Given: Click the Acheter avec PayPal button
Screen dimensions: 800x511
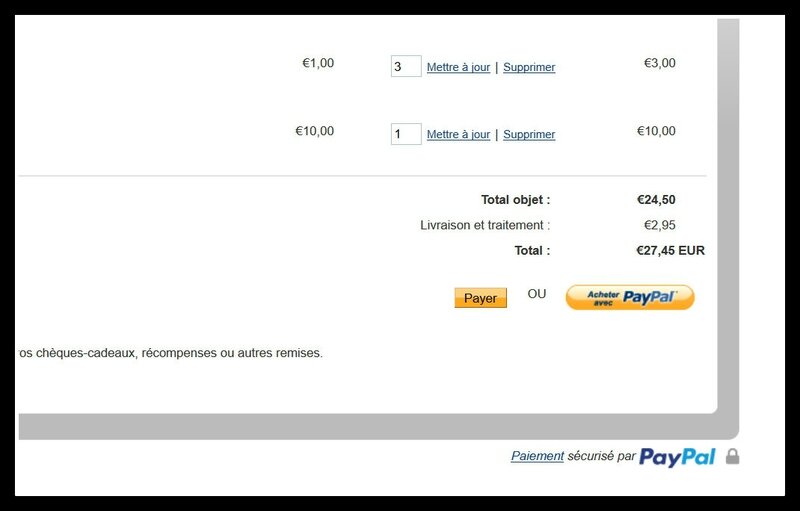Looking at the screenshot, I should [630, 297].
